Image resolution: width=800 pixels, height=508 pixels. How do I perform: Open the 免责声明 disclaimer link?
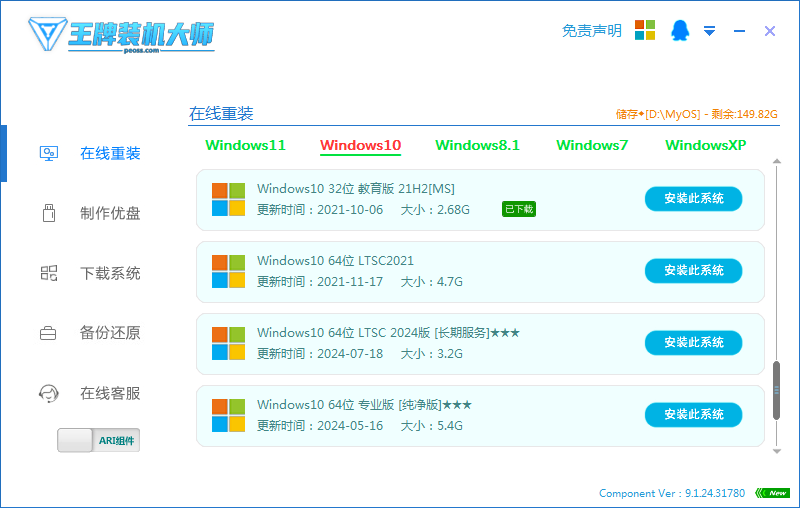click(592, 31)
